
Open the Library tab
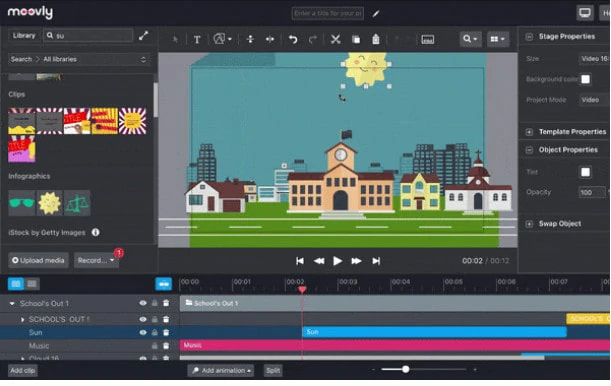[x=24, y=35]
